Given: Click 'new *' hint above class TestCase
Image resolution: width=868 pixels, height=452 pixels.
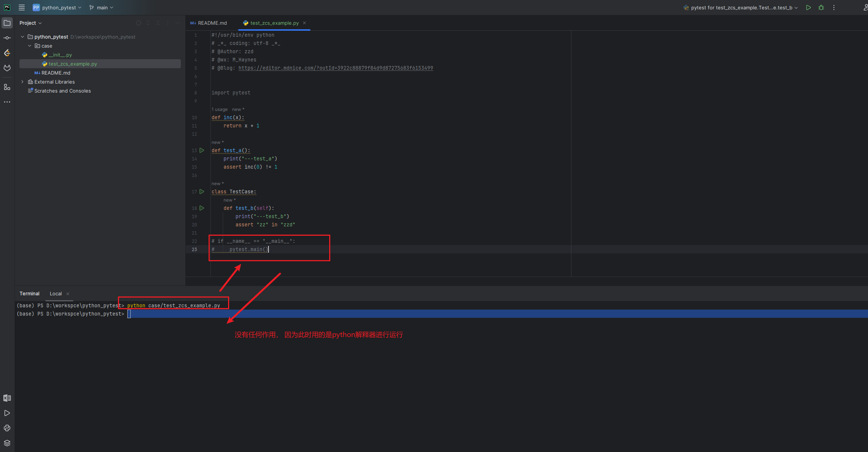Looking at the screenshot, I should click(218, 184).
